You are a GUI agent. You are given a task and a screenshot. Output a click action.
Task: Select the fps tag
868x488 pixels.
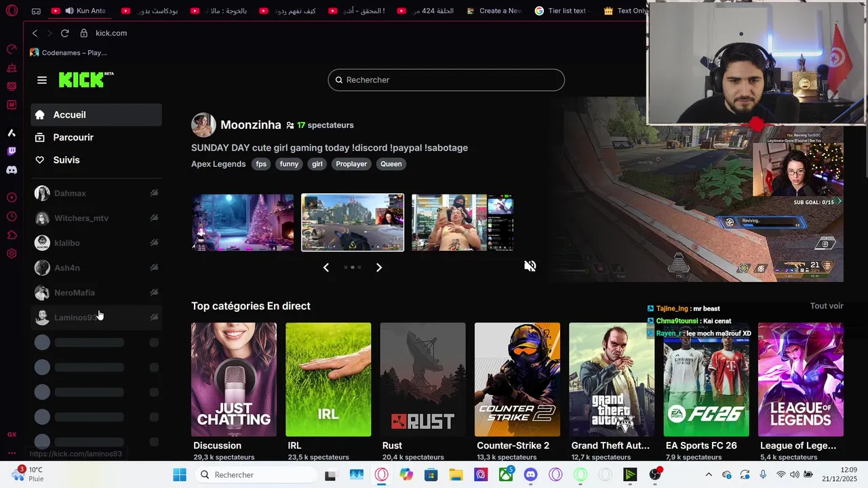[x=261, y=164]
